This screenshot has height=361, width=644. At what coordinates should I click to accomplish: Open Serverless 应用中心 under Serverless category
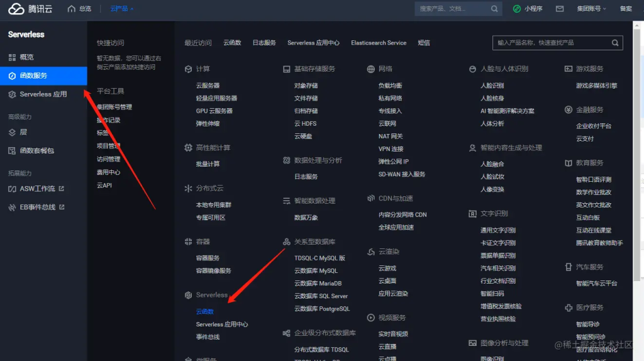(x=222, y=324)
